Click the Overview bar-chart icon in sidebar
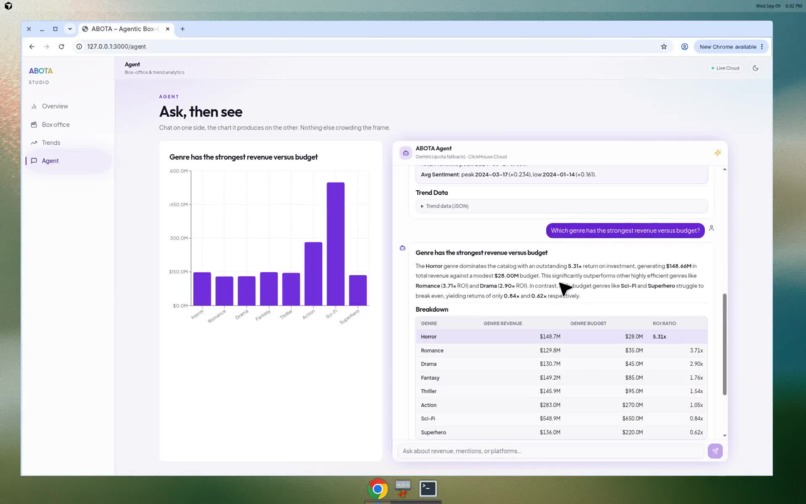 tap(34, 106)
